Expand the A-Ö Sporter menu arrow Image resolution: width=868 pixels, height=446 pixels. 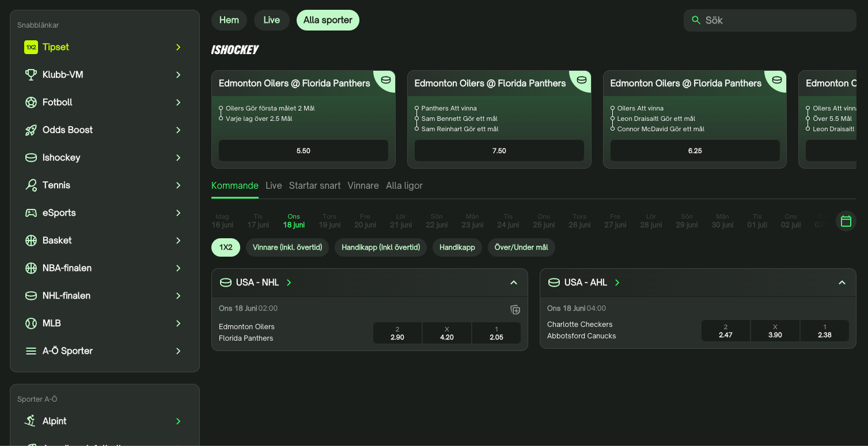pyautogui.click(x=179, y=351)
